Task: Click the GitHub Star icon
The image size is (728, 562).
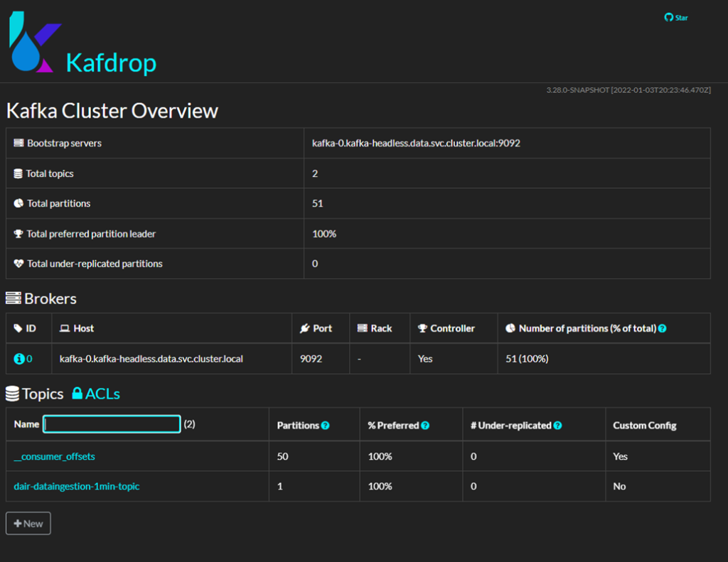Action: click(x=668, y=18)
